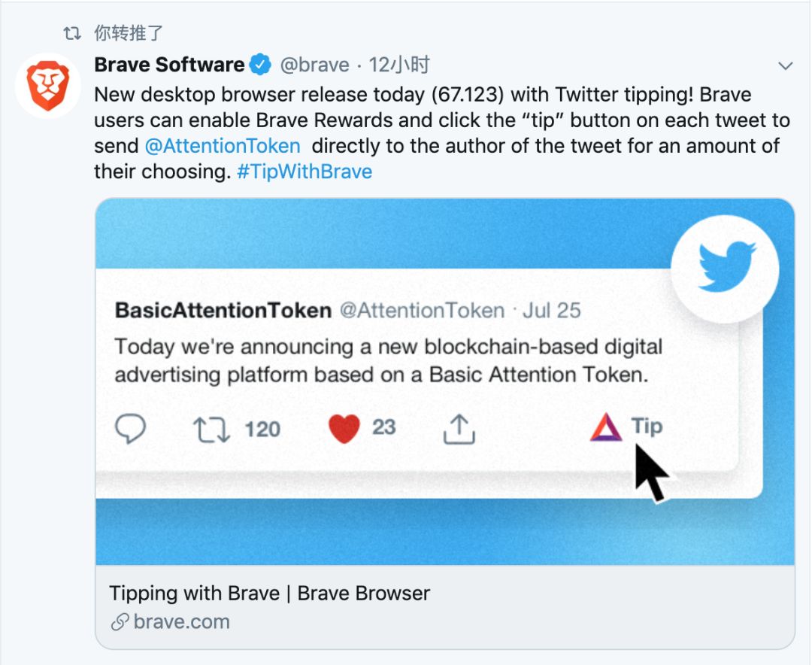Open Tipping with Brave card title

tap(269, 593)
